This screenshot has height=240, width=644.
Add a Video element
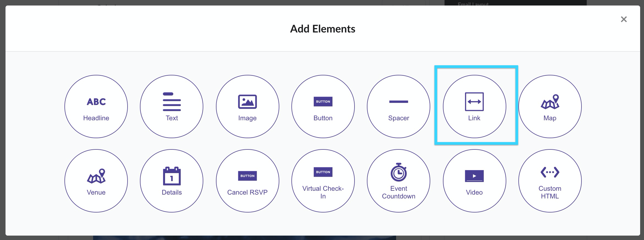pyautogui.click(x=474, y=181)
